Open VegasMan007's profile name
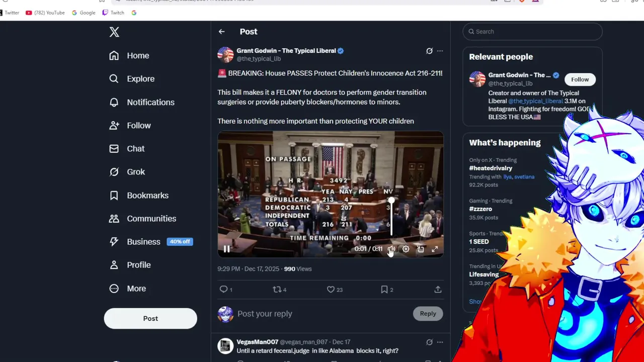The image size is (644, 362). (x=257, y=342)
